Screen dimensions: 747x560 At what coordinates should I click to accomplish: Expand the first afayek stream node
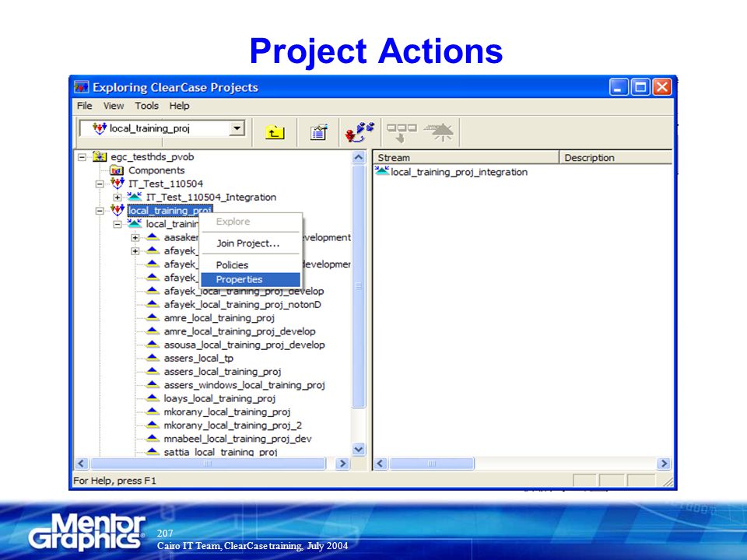coord(135,250)
